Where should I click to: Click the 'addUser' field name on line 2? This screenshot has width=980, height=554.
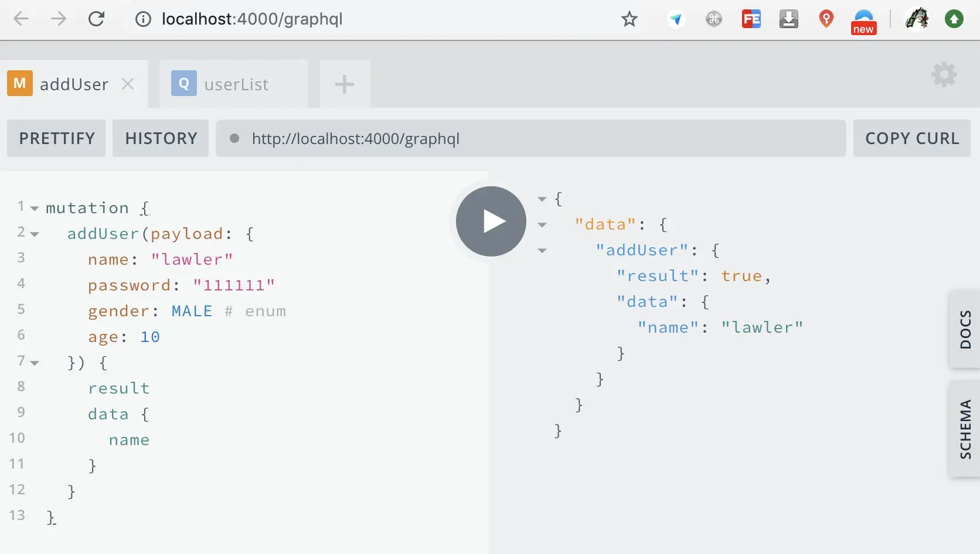point(103,234)
